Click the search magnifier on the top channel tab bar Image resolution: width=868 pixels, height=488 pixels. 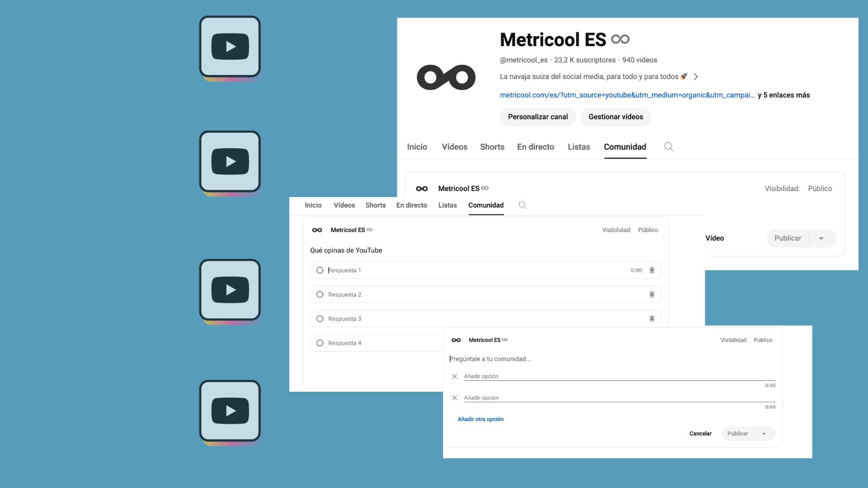pos(669,147)
